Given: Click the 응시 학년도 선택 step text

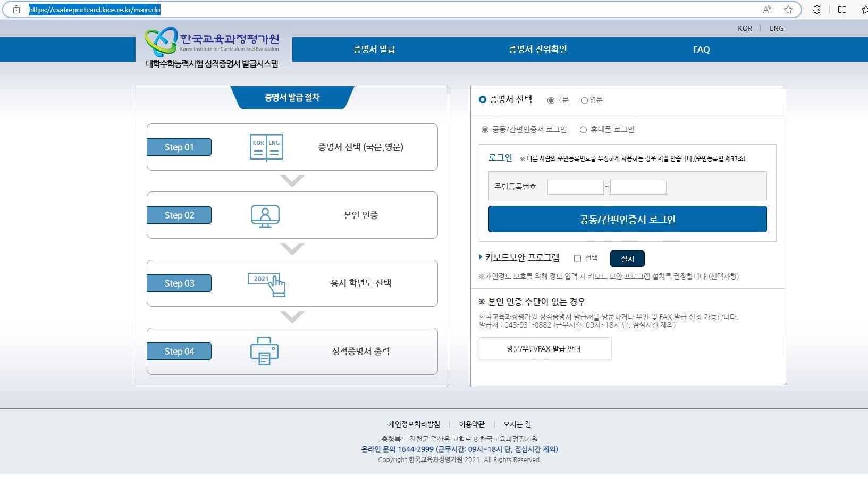Looking at the screenshot, I should pos(361,283).
